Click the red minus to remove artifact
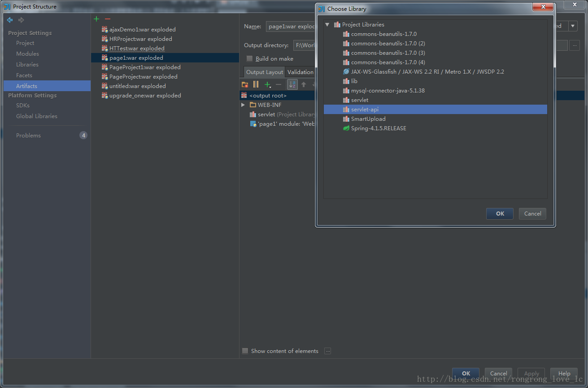The height and width of the screenshot is (388, 588). point(107,19)
